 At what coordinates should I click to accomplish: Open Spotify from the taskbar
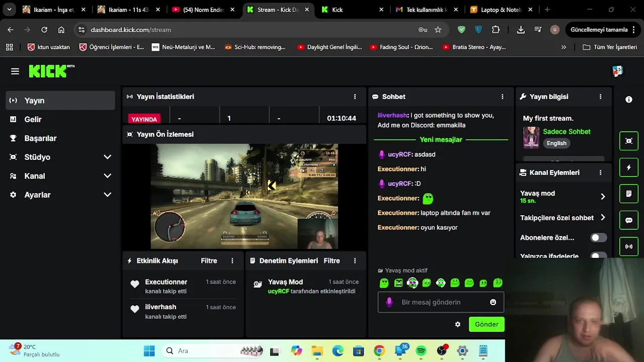(421, 351)
